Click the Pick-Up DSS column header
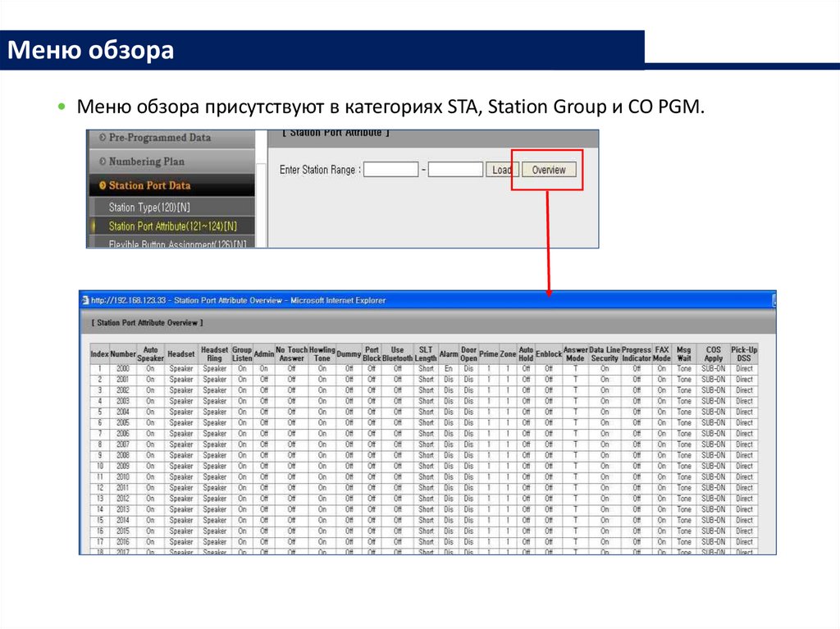 [x=744, y=353]
